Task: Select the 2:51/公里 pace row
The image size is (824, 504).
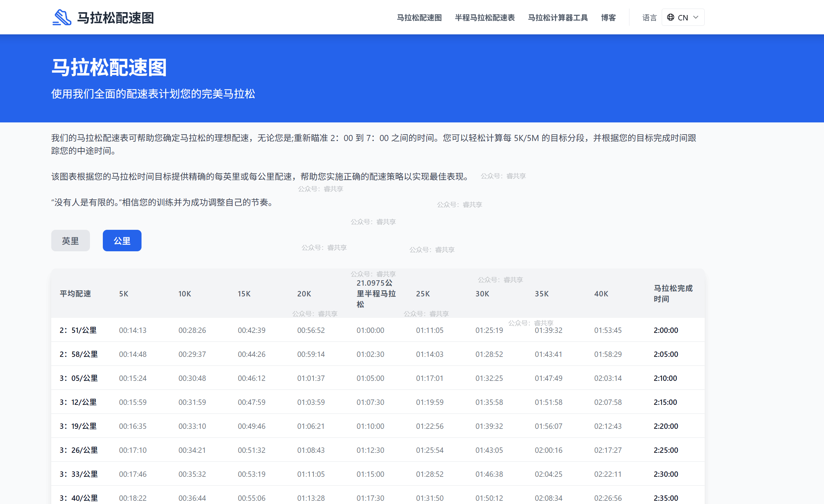Action: click(78, 330)
